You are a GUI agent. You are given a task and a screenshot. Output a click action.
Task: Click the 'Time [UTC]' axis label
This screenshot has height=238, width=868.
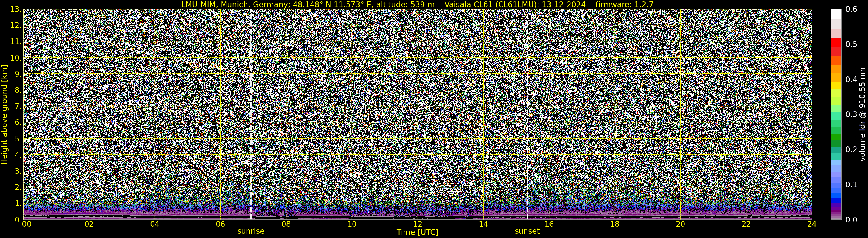coord(417,232)
